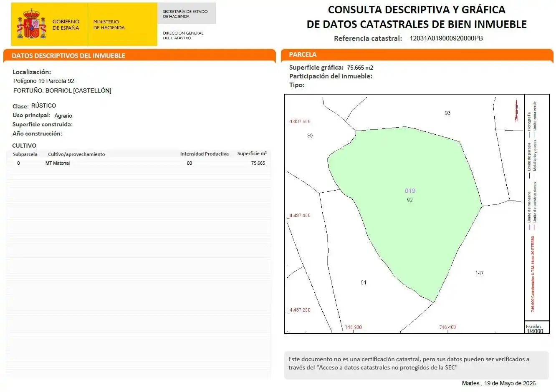This screenshot has height=392, width=556.
Task: Click the coordinate label 746.200
Action: tap(354, 327)
